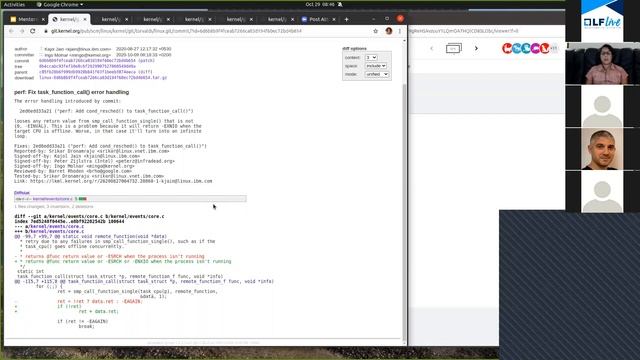Bookmark this page with the star icon
640x360 pixels.
pyautogui.click(x=376, y=31)
